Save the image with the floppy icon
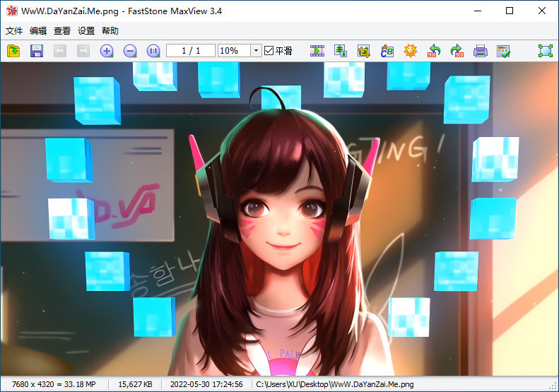This screenshot has height=392, width=559. [x=37, y=51]
